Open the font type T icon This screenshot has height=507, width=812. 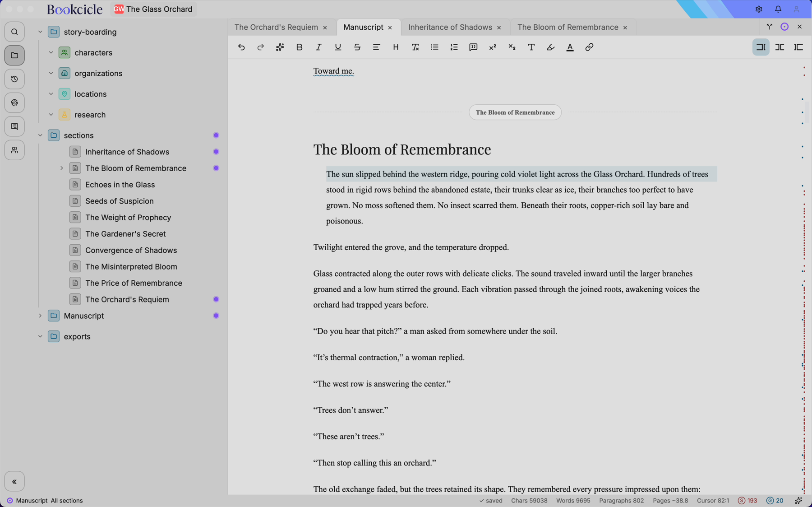coord(531,47)
